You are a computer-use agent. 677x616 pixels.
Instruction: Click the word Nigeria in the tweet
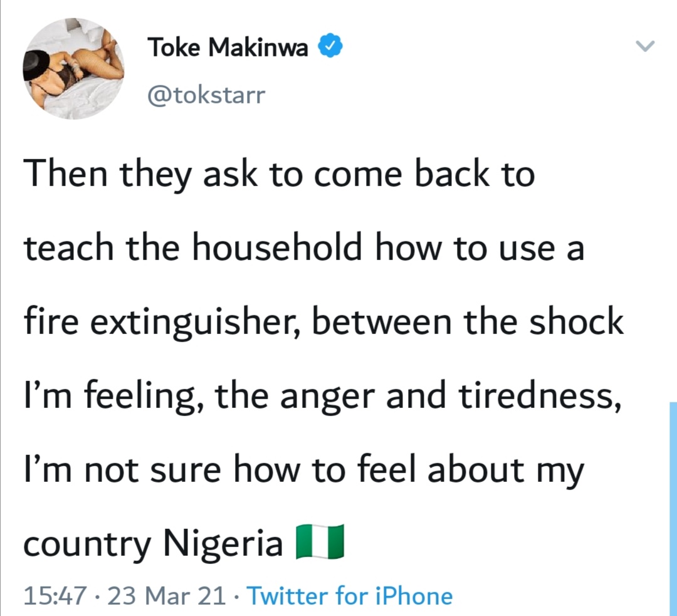coord(223,543)
